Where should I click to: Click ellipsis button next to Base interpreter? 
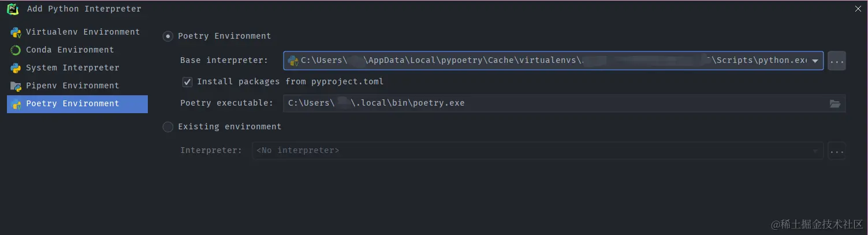(x=836, y=61)
